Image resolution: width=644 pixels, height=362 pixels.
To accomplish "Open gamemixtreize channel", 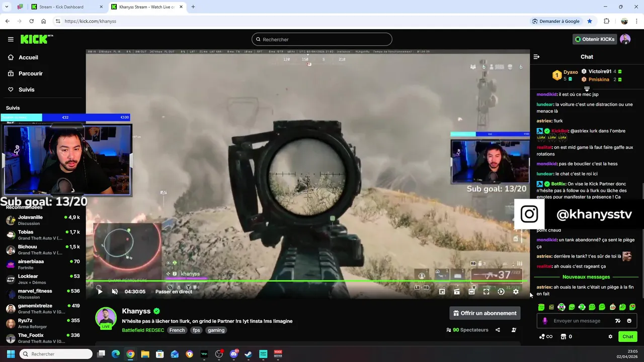I will (43, 309).
